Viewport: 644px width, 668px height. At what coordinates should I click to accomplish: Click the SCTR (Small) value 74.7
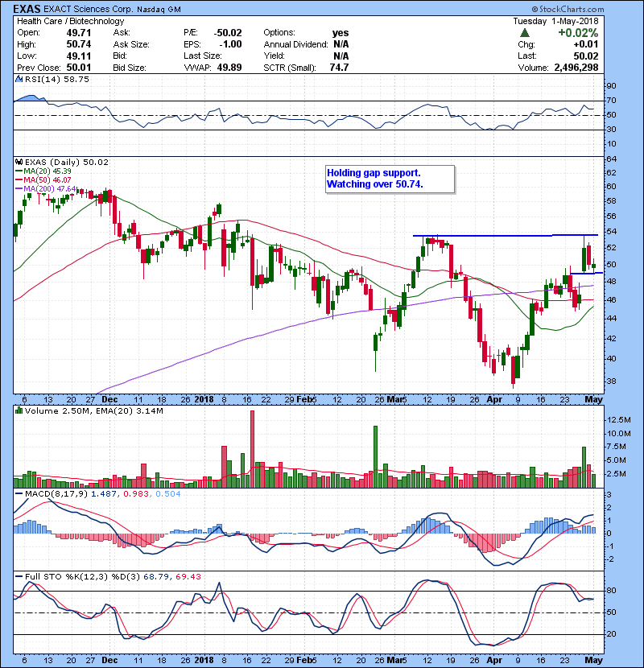coord(339,68)
